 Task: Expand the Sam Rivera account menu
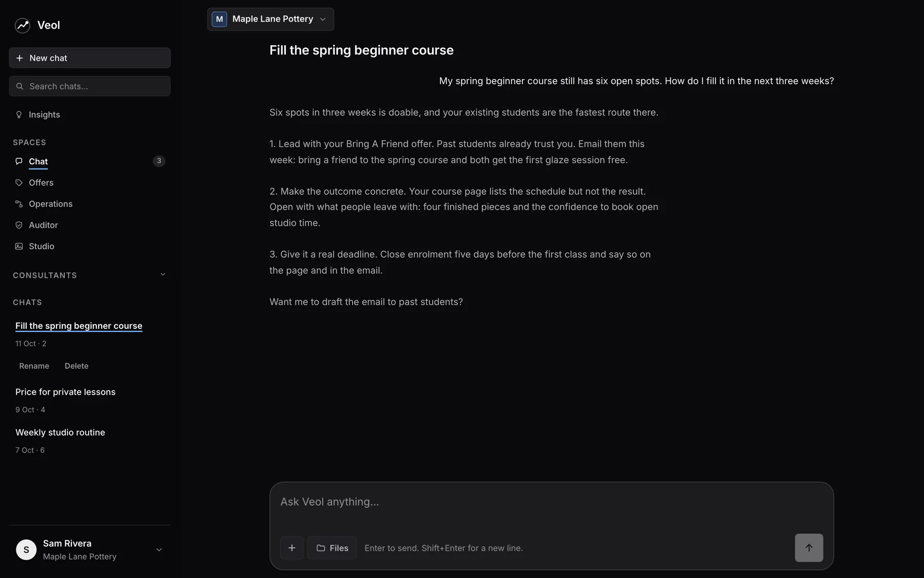(159, 550)
